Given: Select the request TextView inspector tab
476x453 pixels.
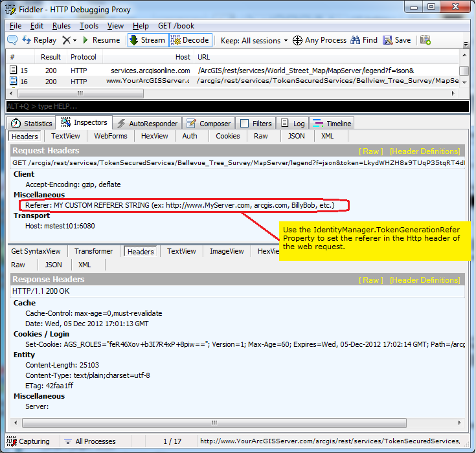Looking at the screenshot, I should 65,136.
